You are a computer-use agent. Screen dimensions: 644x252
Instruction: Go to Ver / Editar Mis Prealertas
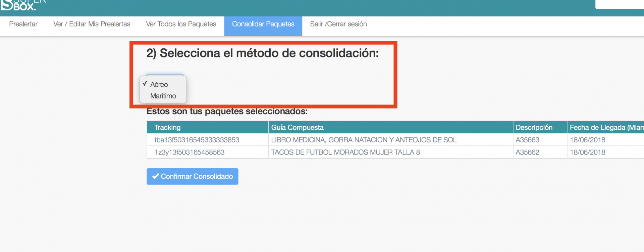click(92, 24)
